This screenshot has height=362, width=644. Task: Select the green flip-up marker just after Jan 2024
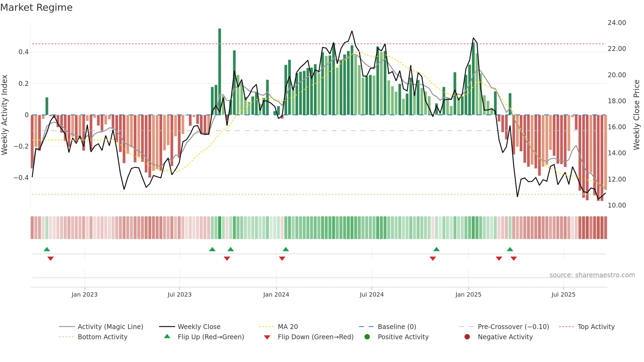(286, 249)
